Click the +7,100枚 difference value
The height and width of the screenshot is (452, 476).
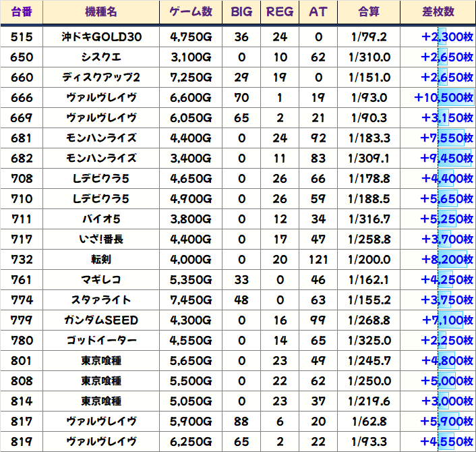[x=448, y=320]
